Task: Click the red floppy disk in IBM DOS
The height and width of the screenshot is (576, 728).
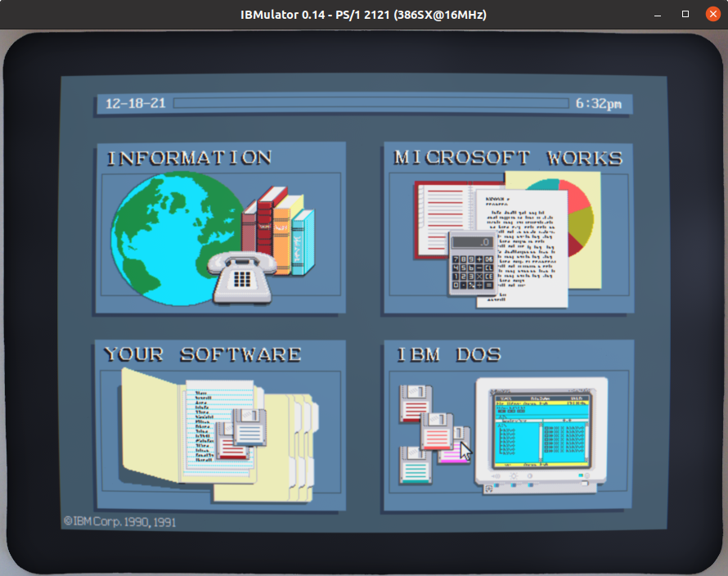Action: coord(416,403)
